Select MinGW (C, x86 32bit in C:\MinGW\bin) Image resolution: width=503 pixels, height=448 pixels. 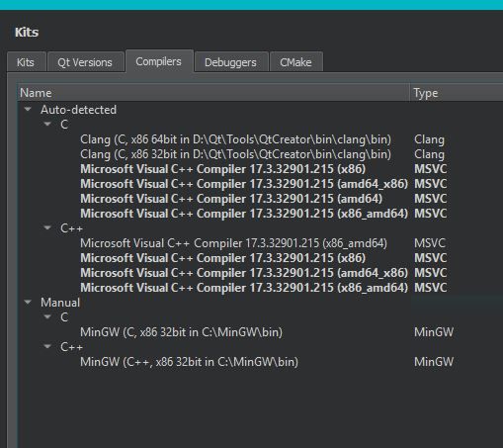(x=181, y=332)
